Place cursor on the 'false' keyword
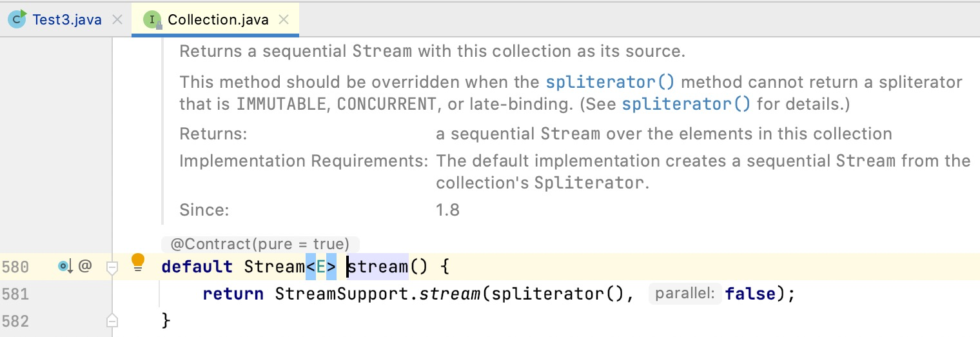This screenshot has width=980, height=337. 750,294
